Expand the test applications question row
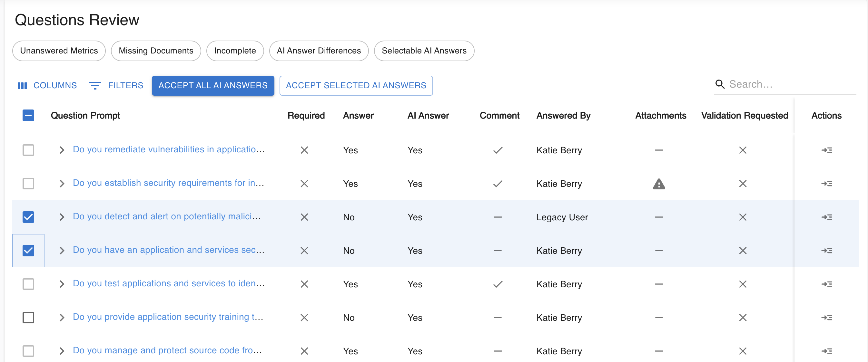The width and height of the screenshot is (868, 362). (62, 284)
